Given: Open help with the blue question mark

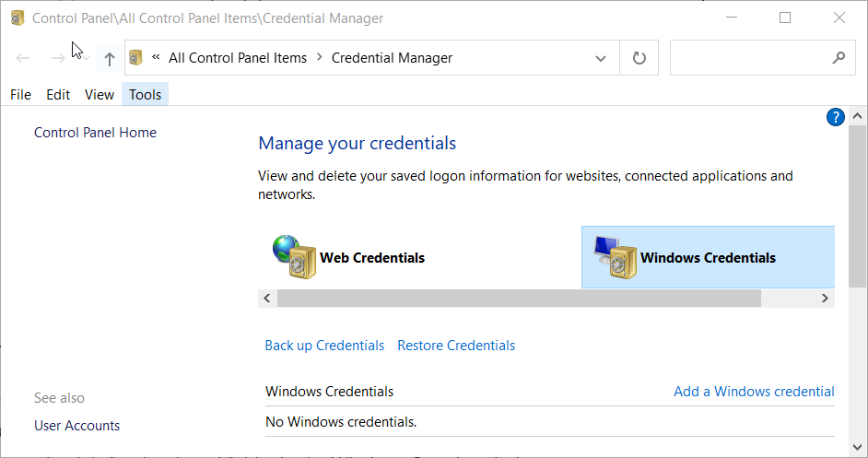Looking at the screenshot, I should click(x=836, y=117).
